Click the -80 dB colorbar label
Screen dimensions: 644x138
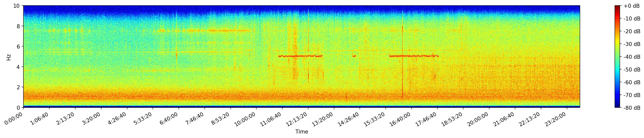tap(631, 108)
